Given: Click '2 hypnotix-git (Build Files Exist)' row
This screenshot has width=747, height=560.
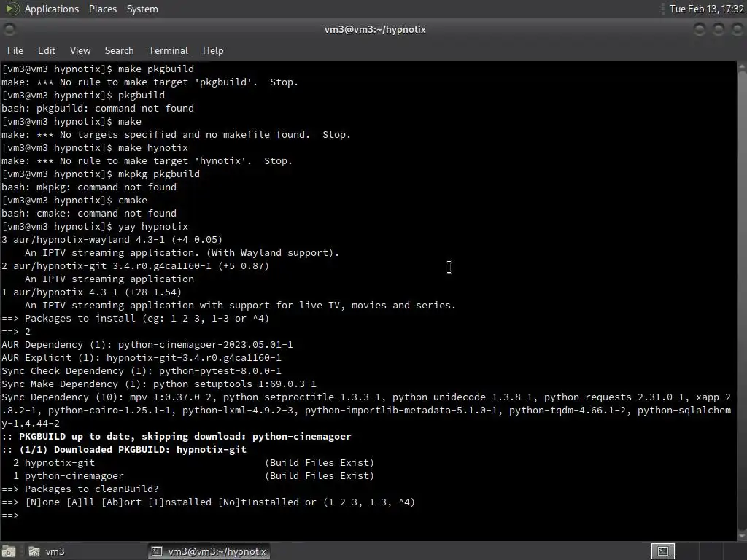Looking at the screenshot, I should 193,462.
